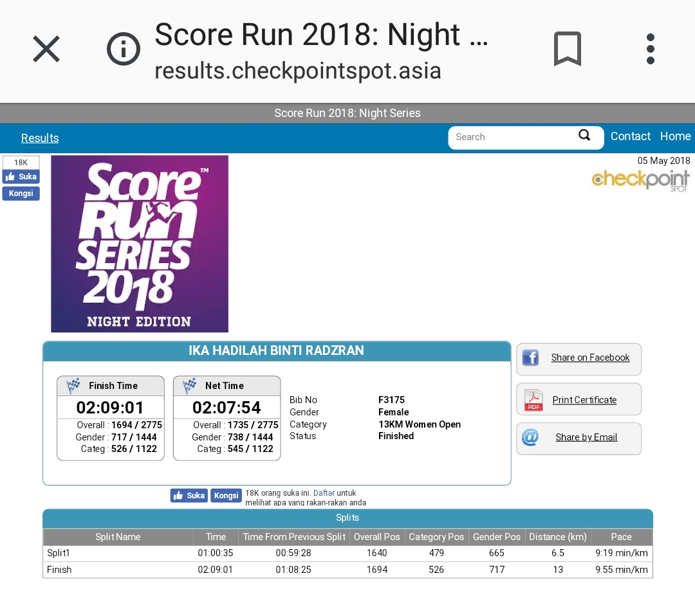
Task: Click the Score Run Series 2018 poster
Action: click(140, 244)
